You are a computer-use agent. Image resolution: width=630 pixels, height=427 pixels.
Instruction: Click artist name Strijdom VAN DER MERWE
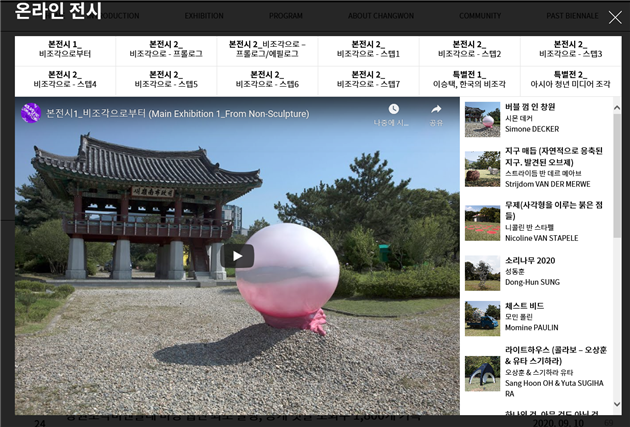click(548, 184)
